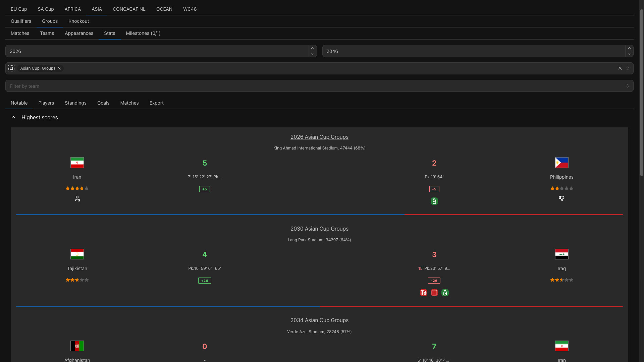Click the +5 rating badge for Iran
Image resolution: width=644 pixels, height=362 pixels.
(205, 189)
